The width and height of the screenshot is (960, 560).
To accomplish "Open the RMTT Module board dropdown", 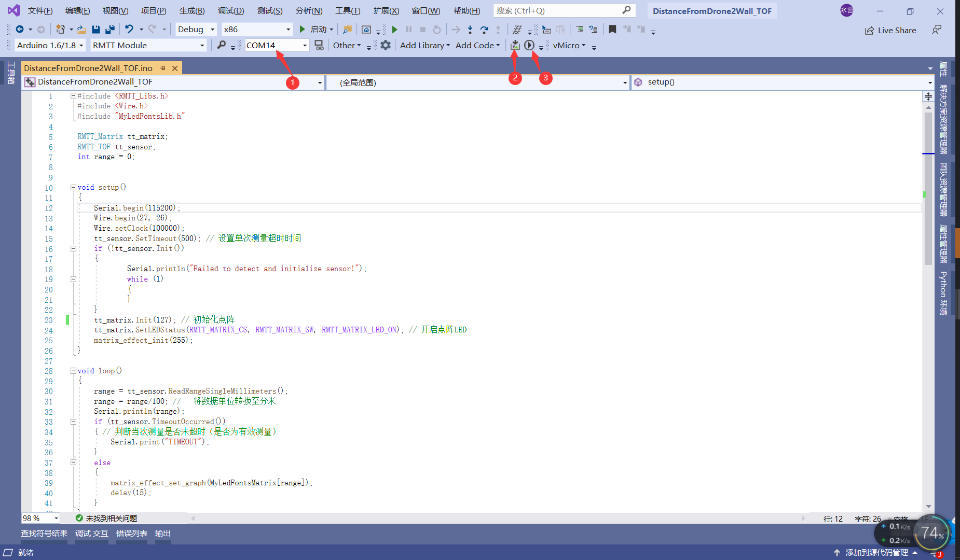I will point(148,45).
